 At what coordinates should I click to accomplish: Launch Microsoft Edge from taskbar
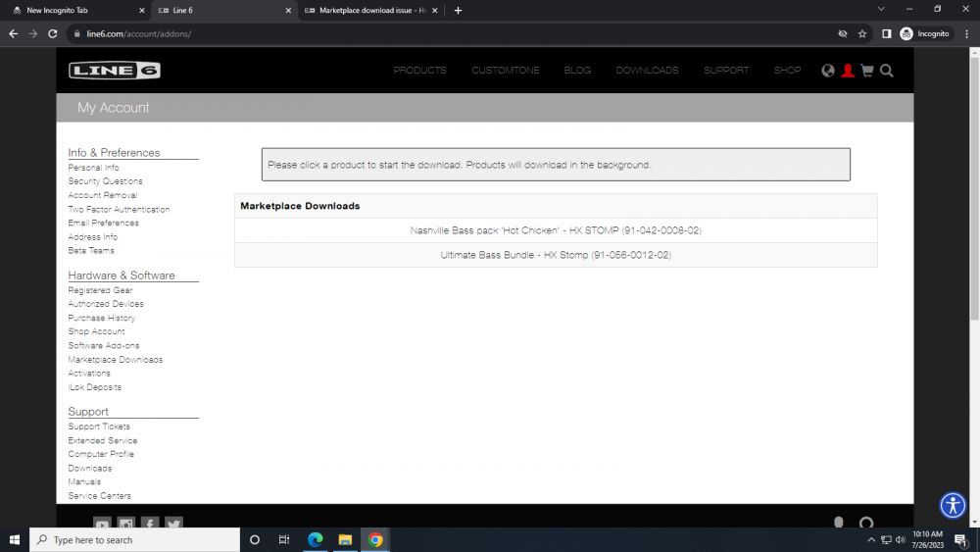click(x=316, y=539)
